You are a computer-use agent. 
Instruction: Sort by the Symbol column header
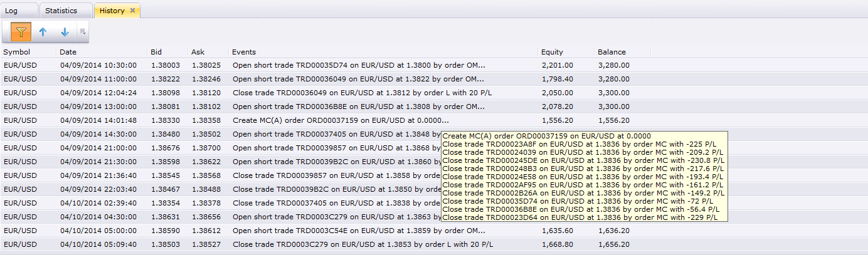[28, 52]
